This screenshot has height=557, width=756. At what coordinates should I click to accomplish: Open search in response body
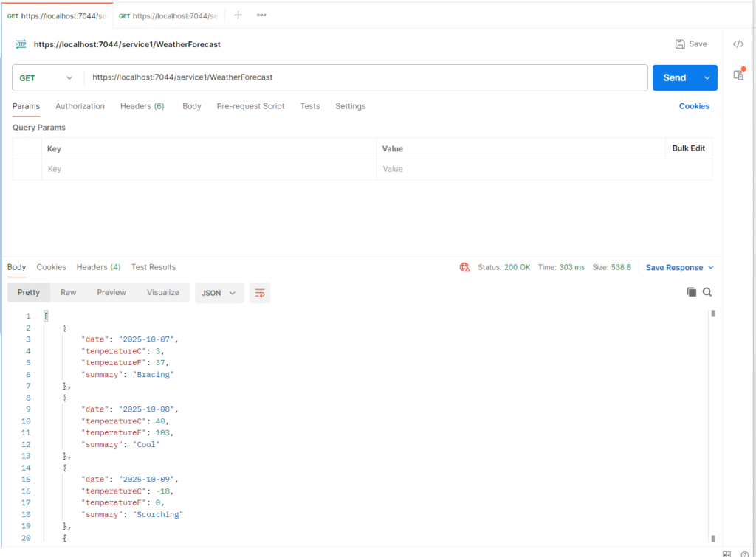pyautogui.click(x=707, y=292)
